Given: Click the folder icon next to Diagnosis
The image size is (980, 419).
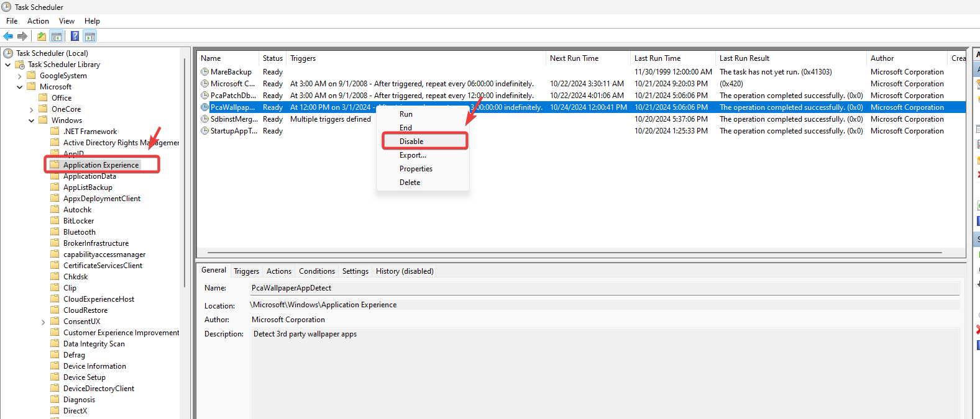Looking at the screenshot, I should (55, 400).
